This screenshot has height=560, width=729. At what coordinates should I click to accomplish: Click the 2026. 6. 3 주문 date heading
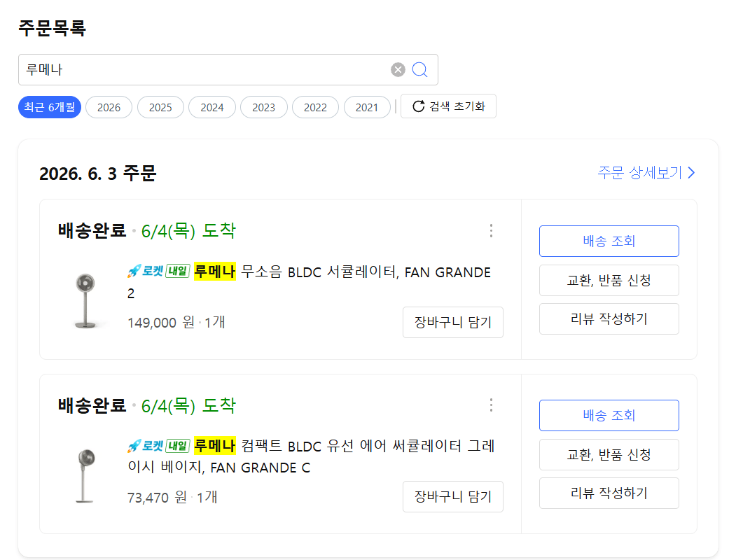pyautogui.click(x=97, y=174)
